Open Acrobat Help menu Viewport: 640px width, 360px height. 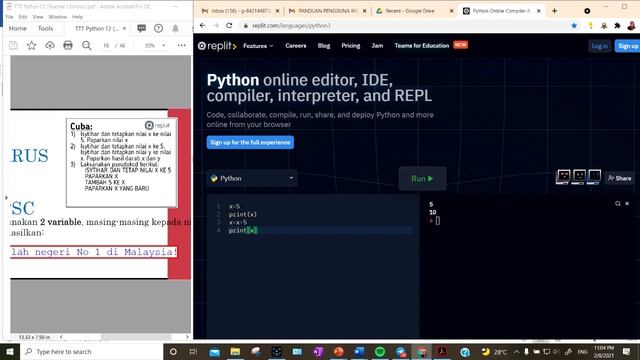78,17
